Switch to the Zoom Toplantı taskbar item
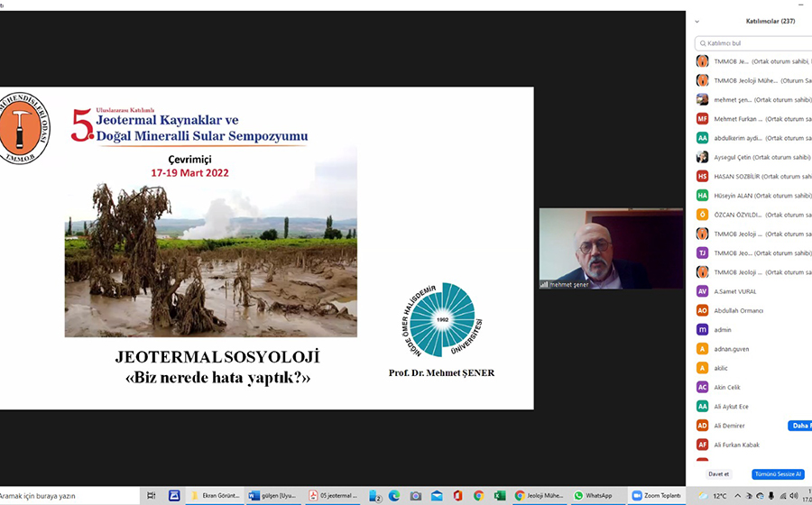 657,496
